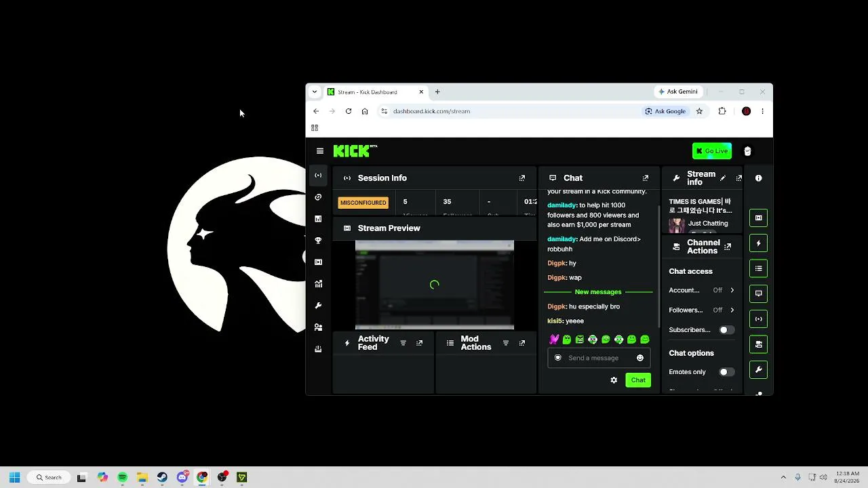The height and width of the screenshot is (488, 868).
Task: Open the Chrome three-dot menu
Action: click(x=762, y=111)
